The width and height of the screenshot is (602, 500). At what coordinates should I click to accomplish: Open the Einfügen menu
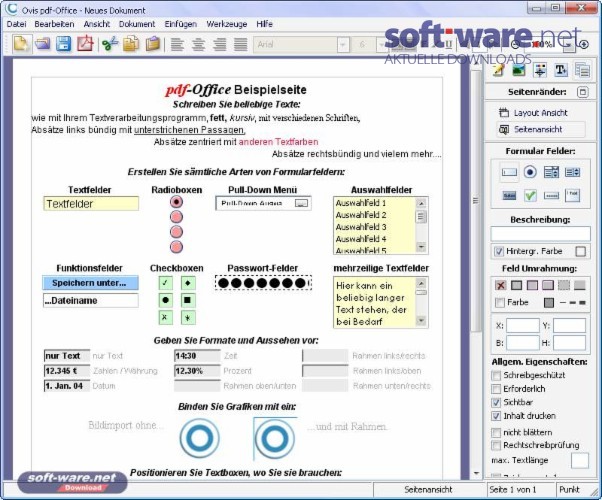[180, 24]
